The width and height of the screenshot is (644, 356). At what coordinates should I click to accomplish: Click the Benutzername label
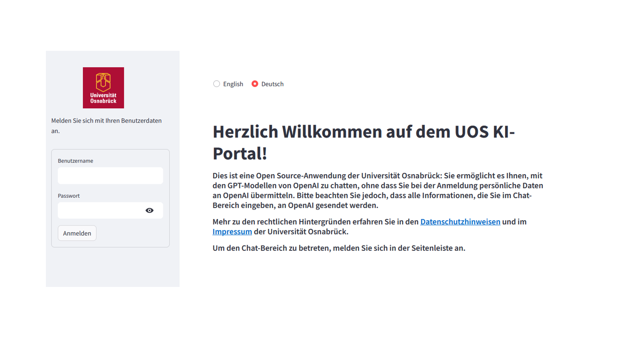click(75, 161)
